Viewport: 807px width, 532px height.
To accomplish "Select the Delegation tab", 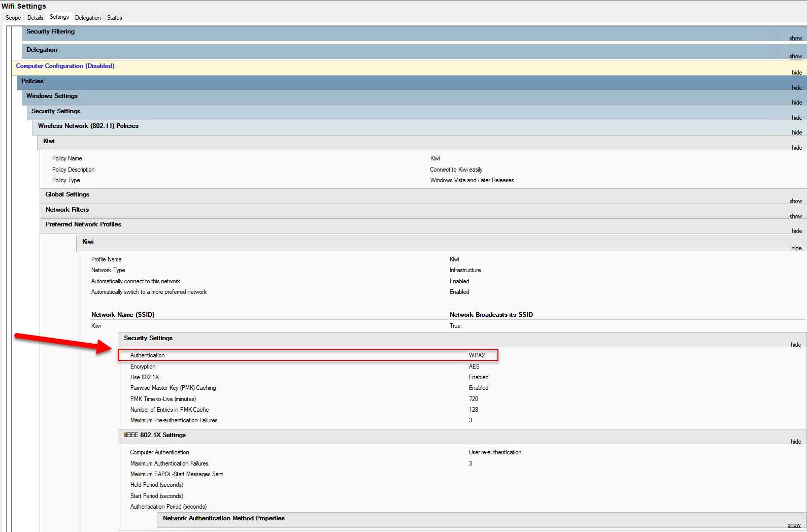I will (88, 18).
